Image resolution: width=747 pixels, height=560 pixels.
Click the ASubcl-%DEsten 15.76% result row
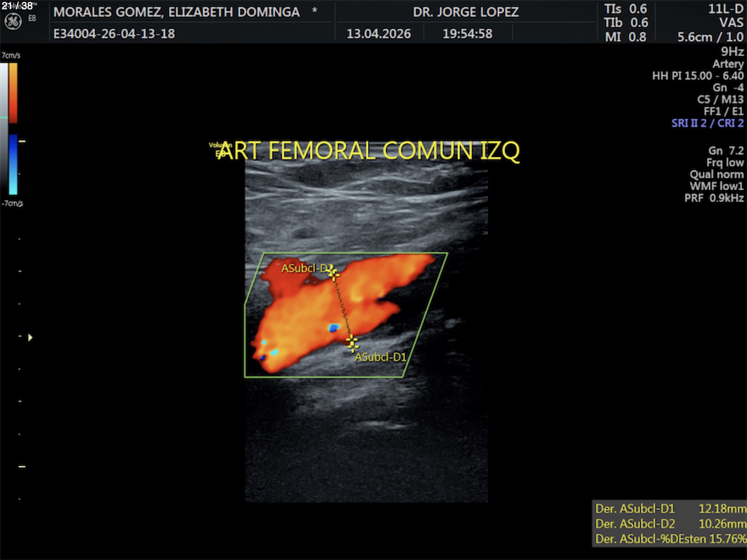[670, 539]
